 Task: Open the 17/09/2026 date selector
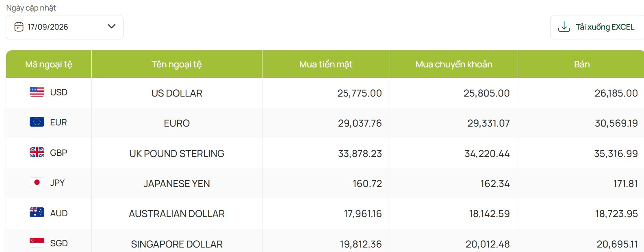pos(64,27)
